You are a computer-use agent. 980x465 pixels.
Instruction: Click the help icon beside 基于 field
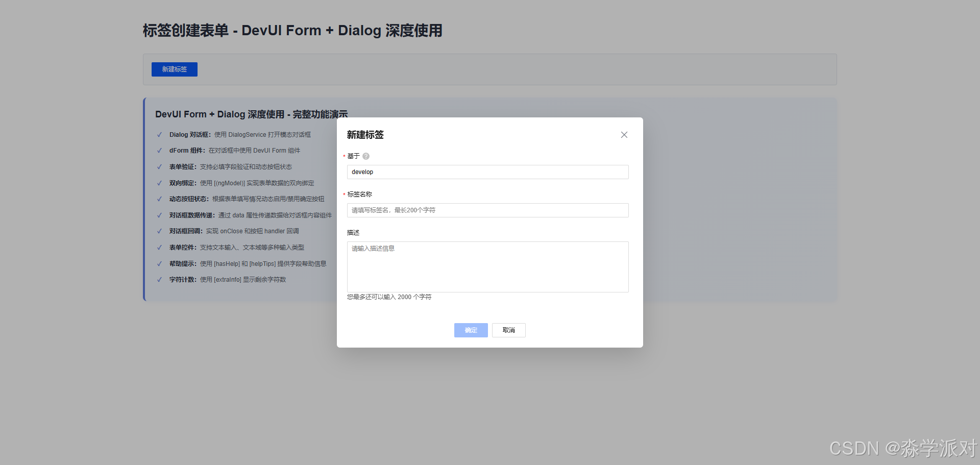pyautogui.click(x=365, y=156)
